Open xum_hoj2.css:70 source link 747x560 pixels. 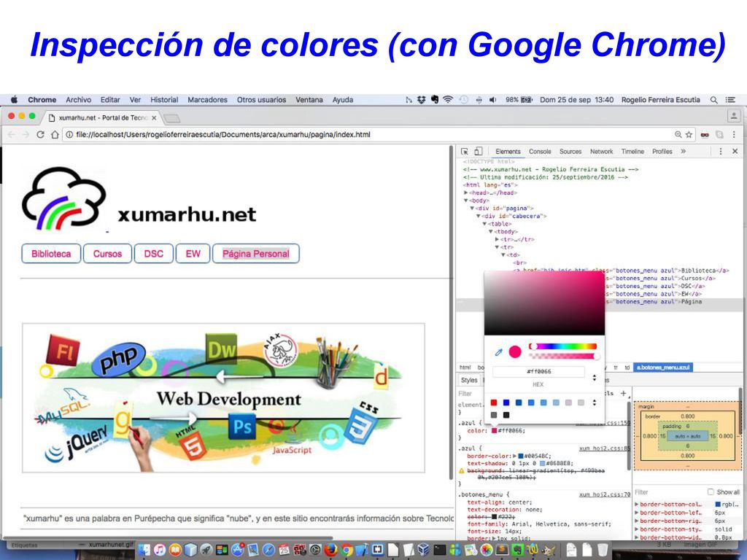tap(605, 495)
